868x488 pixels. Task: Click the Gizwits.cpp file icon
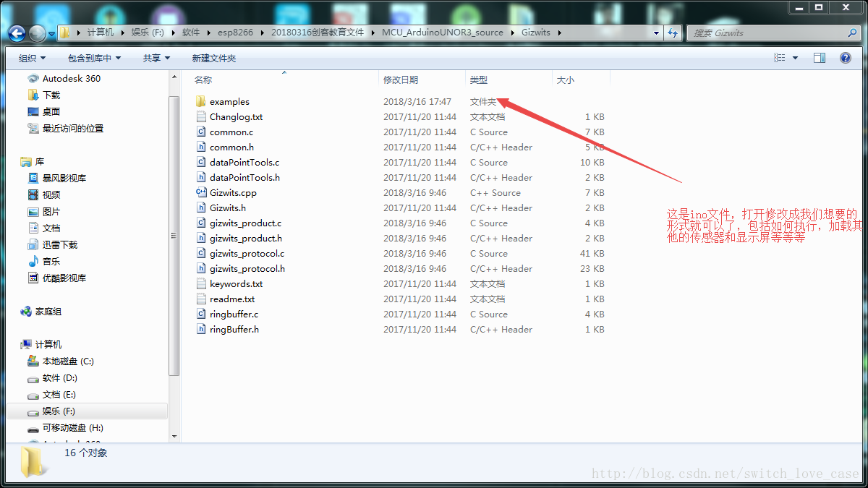[201, 192]
